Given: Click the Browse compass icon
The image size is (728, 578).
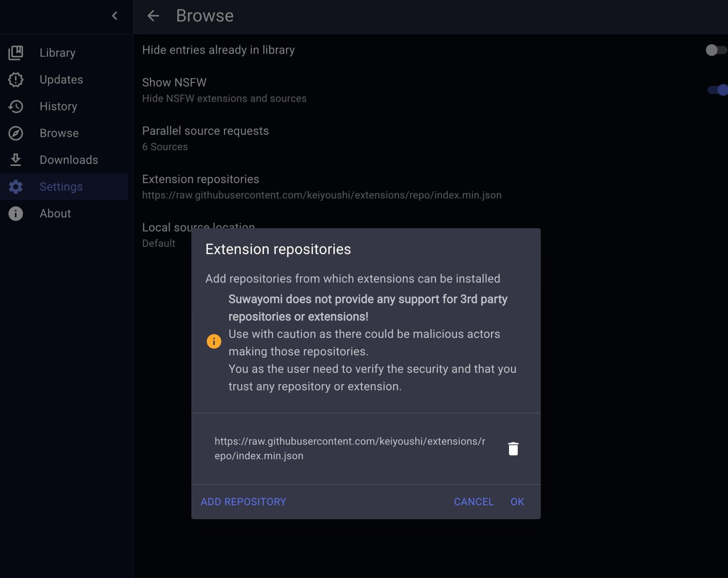Looking at the screenshot, I should (x=16, y=133).
